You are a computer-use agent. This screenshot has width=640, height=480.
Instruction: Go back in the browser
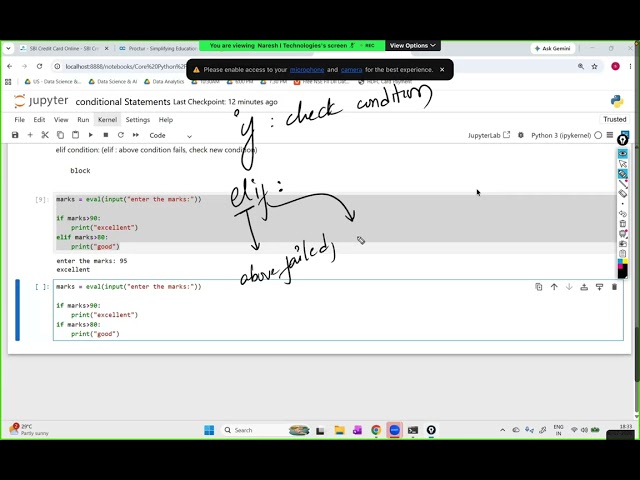coord(10,66)
